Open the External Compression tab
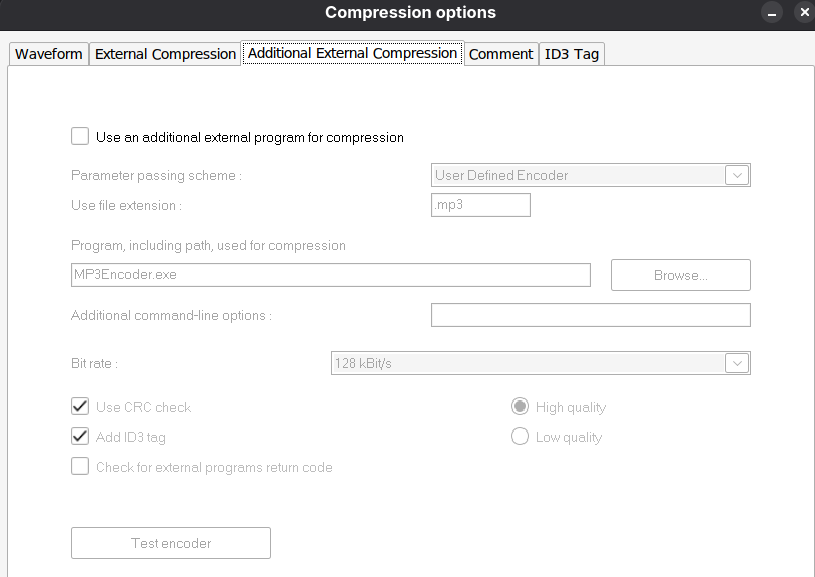Image resolution: width=815 pixels, height=577 pixels. click(x=165, y=54)
